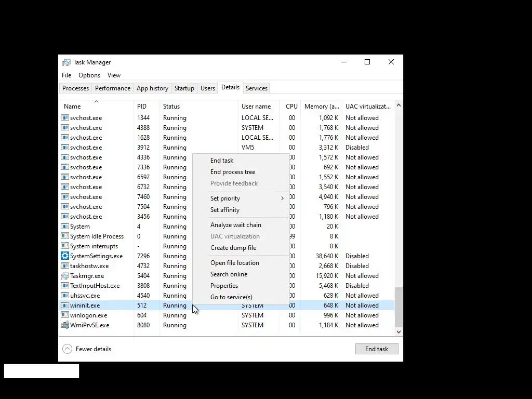Open the Options menu
The width and height of the screenshot is (532, 399).
89,75
